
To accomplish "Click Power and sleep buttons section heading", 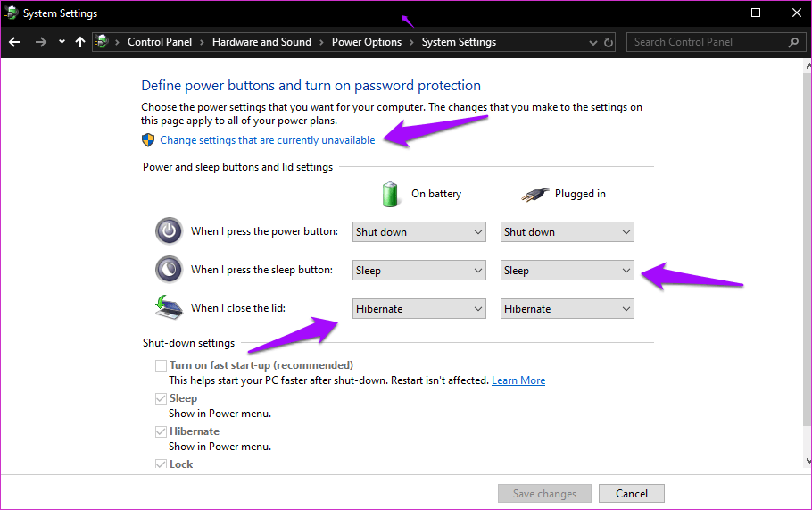I will point(237,167).
